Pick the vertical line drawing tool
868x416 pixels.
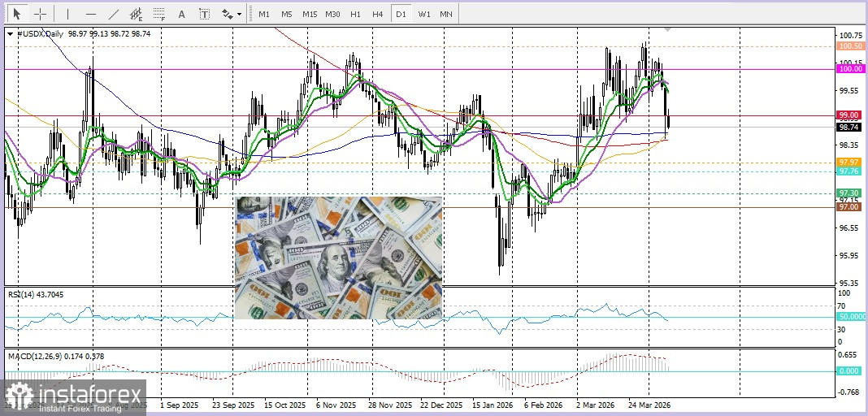pos(67,14)
